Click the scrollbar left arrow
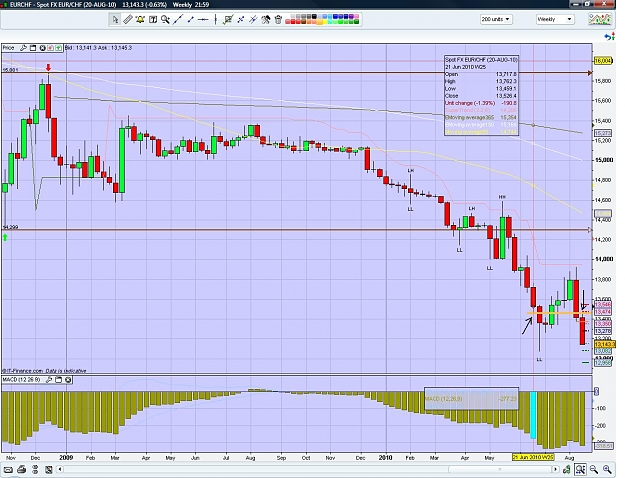Viewport: 625px width, 478px height. (60, 470)
